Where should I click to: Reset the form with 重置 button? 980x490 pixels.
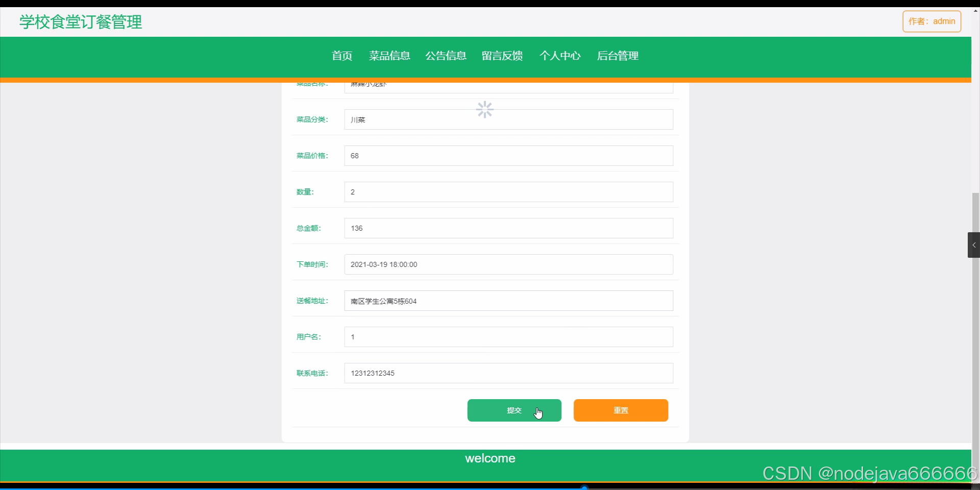(x=621, y=410)
